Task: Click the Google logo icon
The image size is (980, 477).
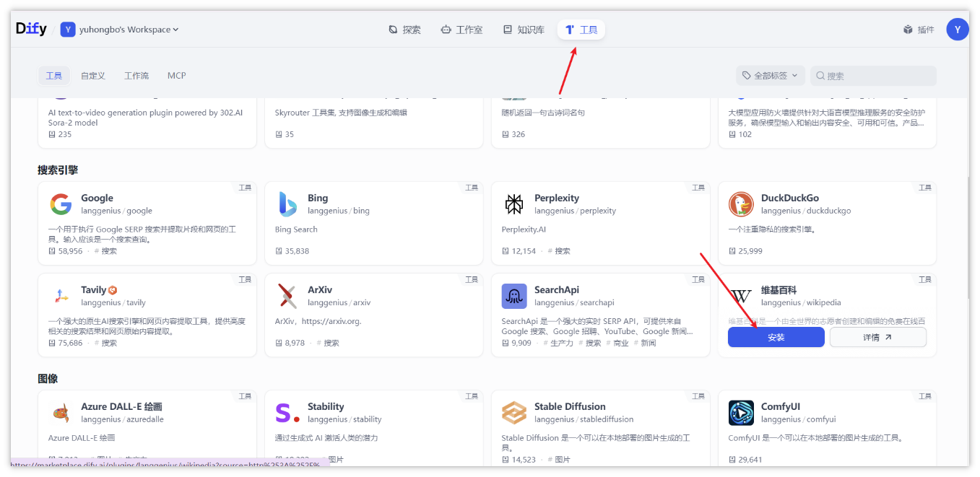Action: (61, 204)
